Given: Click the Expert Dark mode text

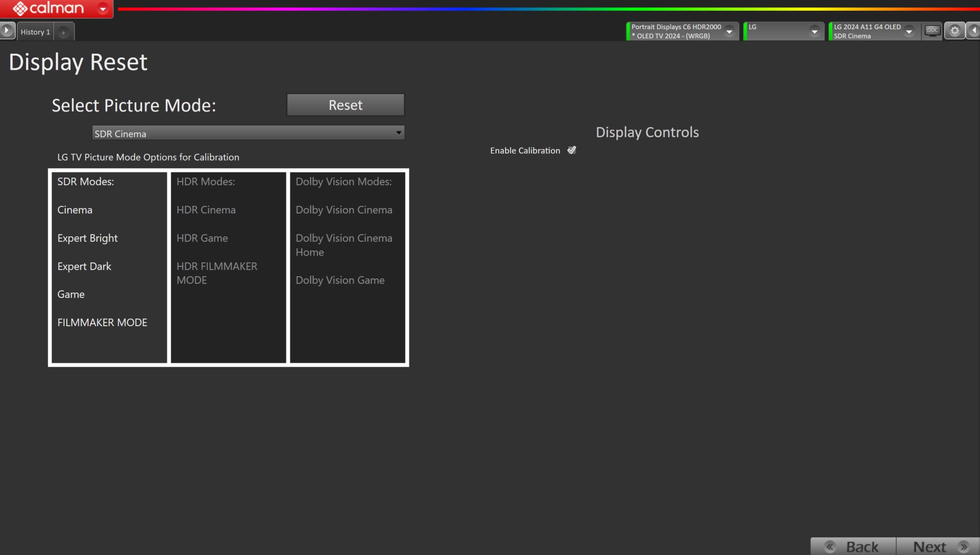Looking at the screenshot, I should point(84,266).
